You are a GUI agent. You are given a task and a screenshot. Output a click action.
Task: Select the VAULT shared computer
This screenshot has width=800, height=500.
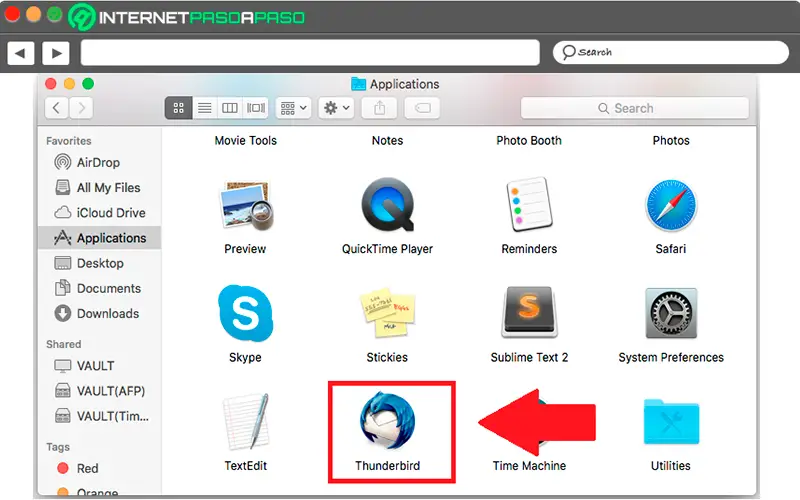(x=99, y=366)
